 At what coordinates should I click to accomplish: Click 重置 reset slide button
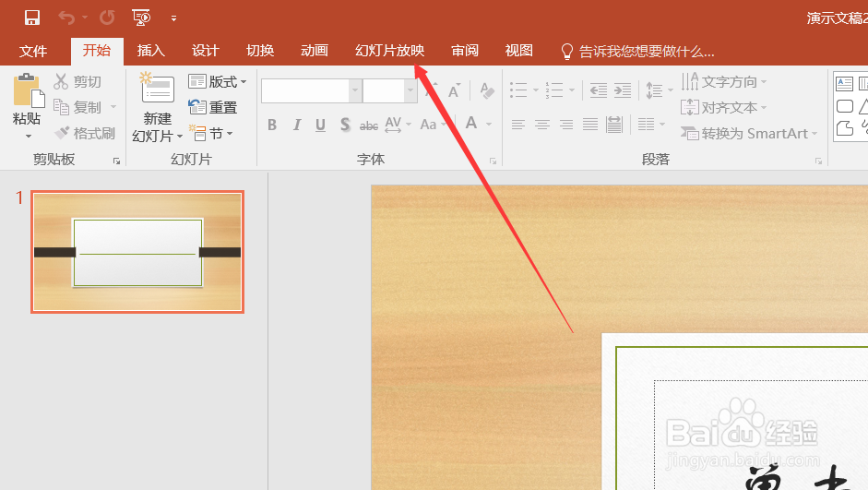tap(212, 107)
